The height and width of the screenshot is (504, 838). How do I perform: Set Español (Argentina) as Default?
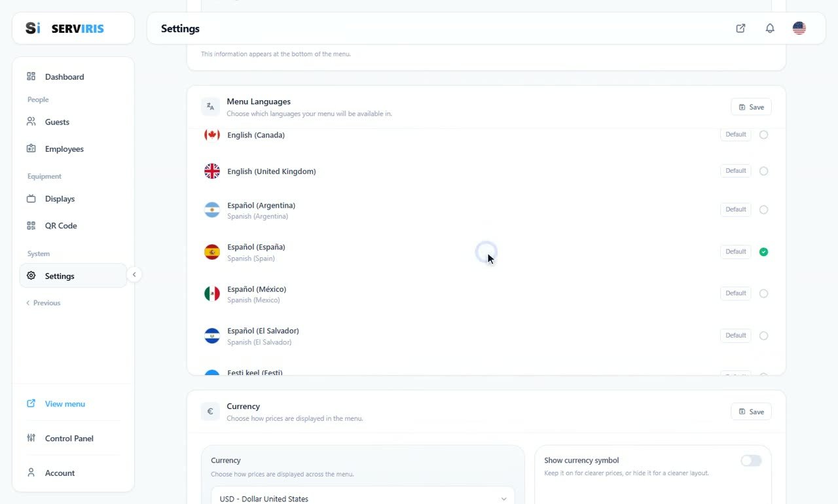tap(736, 210)
